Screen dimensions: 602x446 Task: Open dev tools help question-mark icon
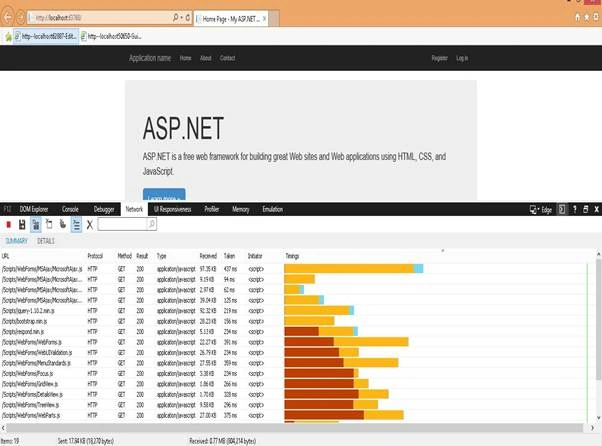pyautogui.click(x=575, y=209)
